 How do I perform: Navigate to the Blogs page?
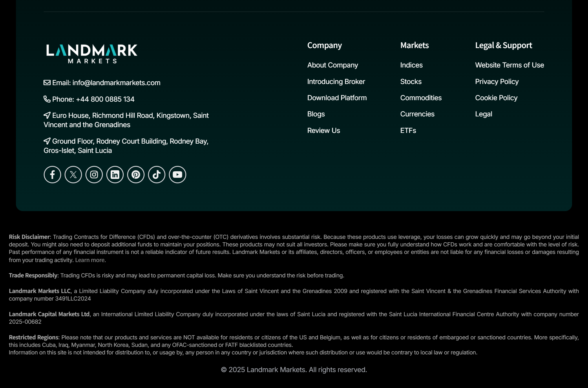316,114
